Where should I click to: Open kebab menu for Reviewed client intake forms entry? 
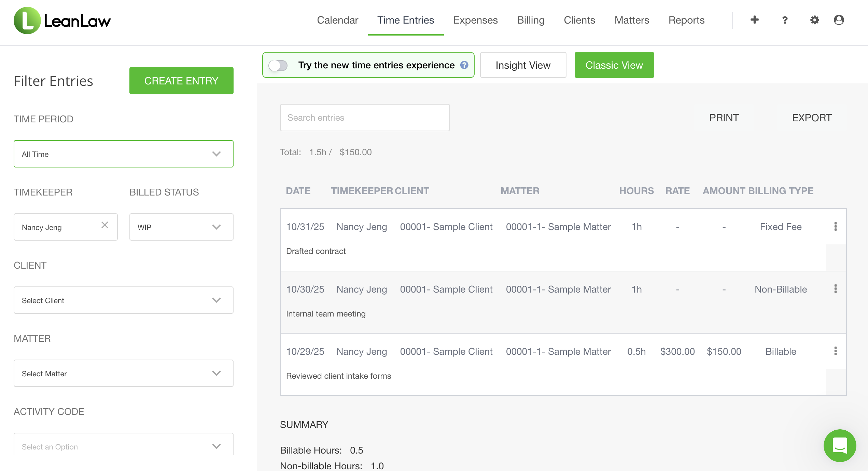point(835,351)
